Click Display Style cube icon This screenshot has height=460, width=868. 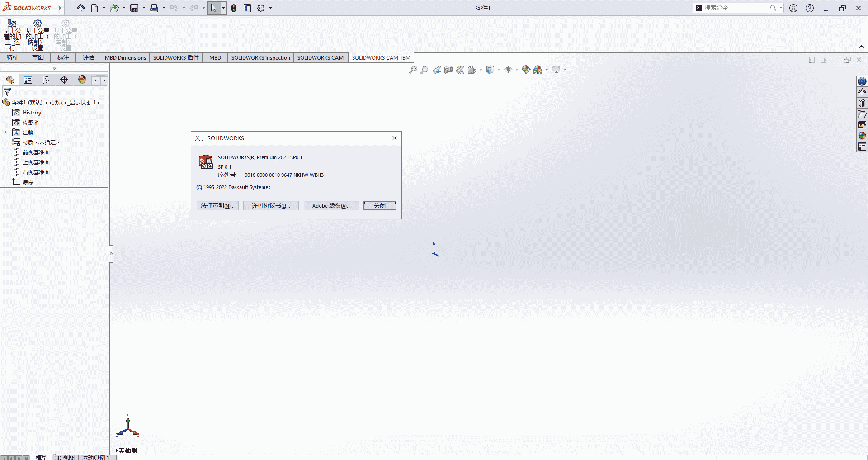pyautogui.click(x=490, y=70)
